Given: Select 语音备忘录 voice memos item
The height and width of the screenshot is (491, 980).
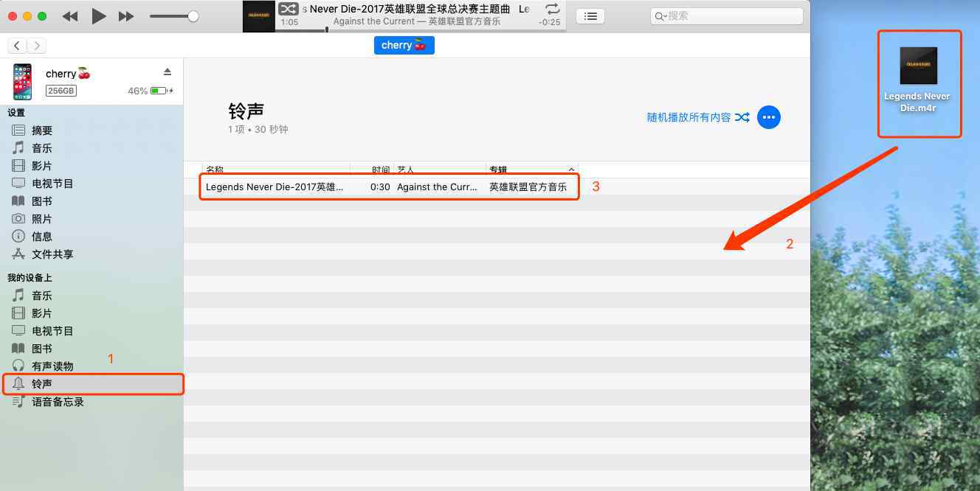Looking at the screenshot, I should (58, 402).
